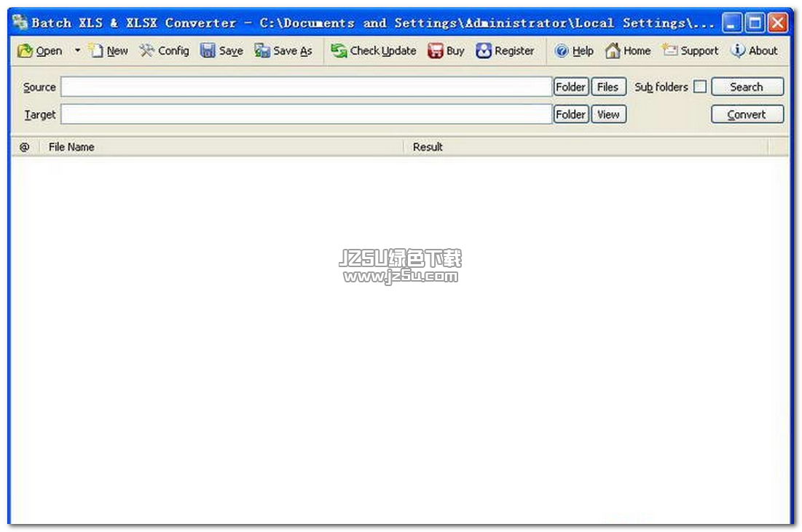
Task: Open the Config settings
Action: (x=164, y=51)
